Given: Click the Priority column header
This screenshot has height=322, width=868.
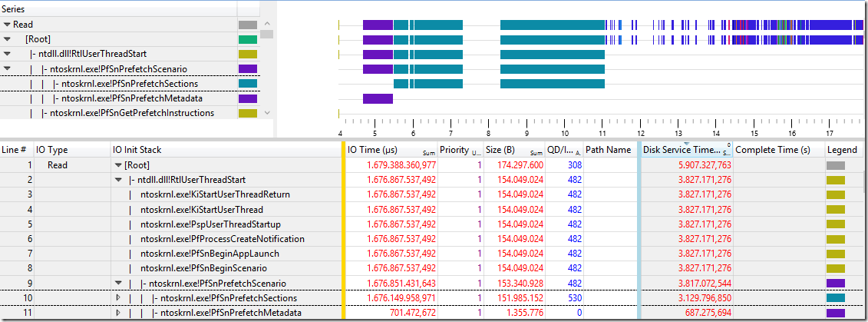Looking at the screenshot, I should [x=459, y=150].
